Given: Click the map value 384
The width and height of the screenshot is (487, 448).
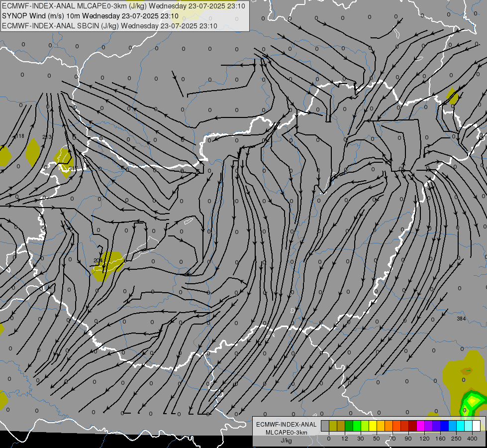Looking at the screenshot, I should tap(461, 319).
